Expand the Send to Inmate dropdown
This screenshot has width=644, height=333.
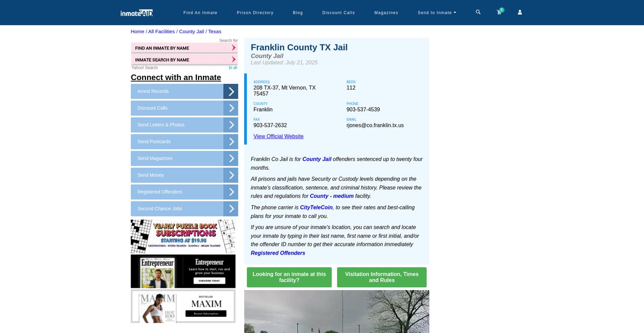437,12
